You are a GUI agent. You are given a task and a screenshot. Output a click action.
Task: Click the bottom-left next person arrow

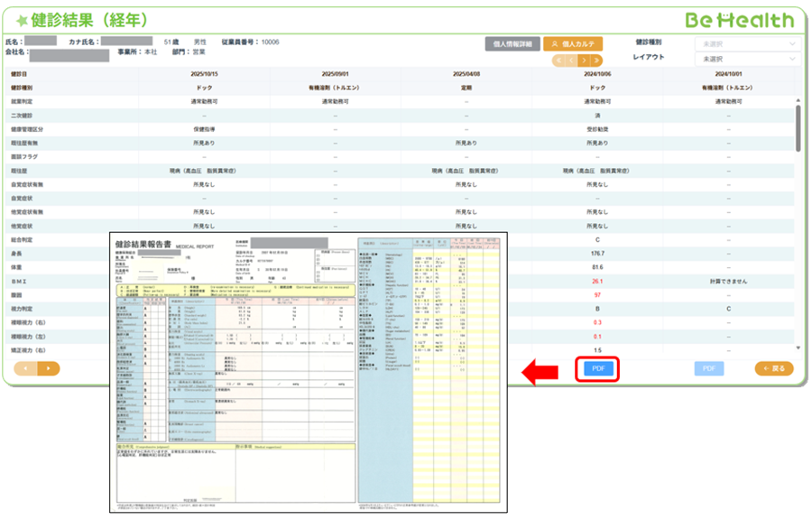click(48, 368)
